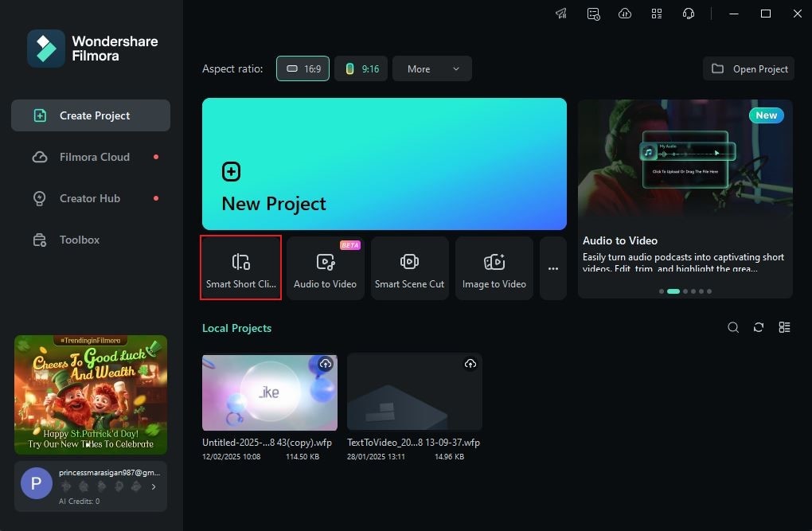Select first carousel dot on promo banner

point(662,291)
